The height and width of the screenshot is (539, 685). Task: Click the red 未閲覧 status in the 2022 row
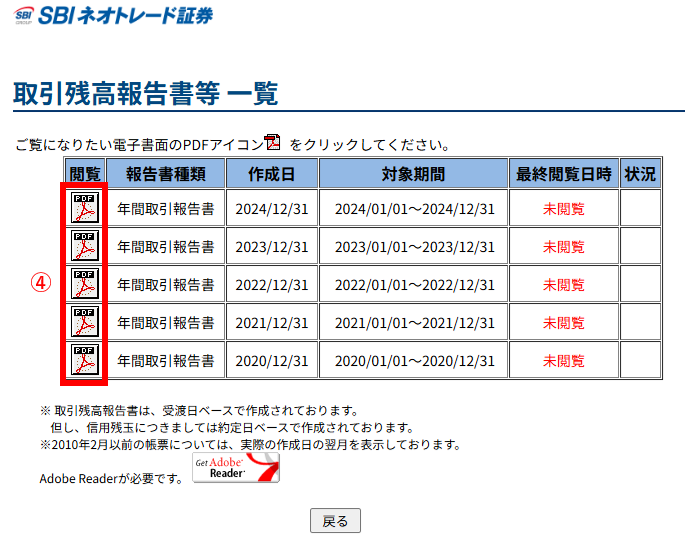(x=563, y=285)
